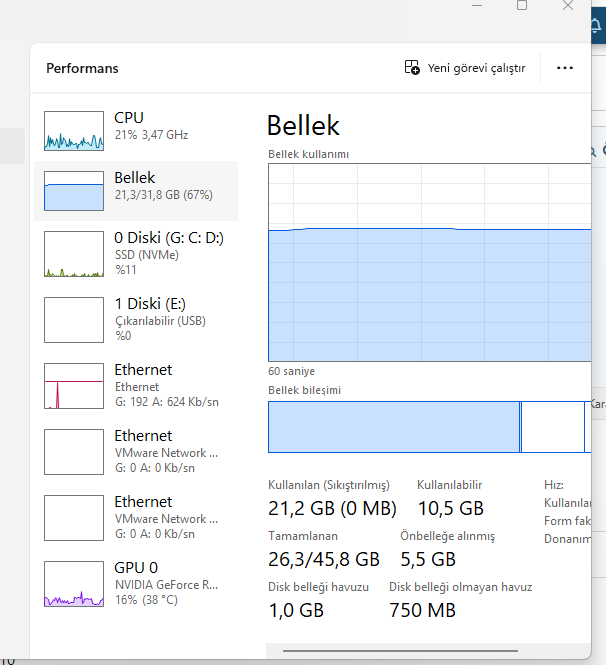
Task: Click the Yeni görevi çalıştır label
Action: [x=476, y=68]
